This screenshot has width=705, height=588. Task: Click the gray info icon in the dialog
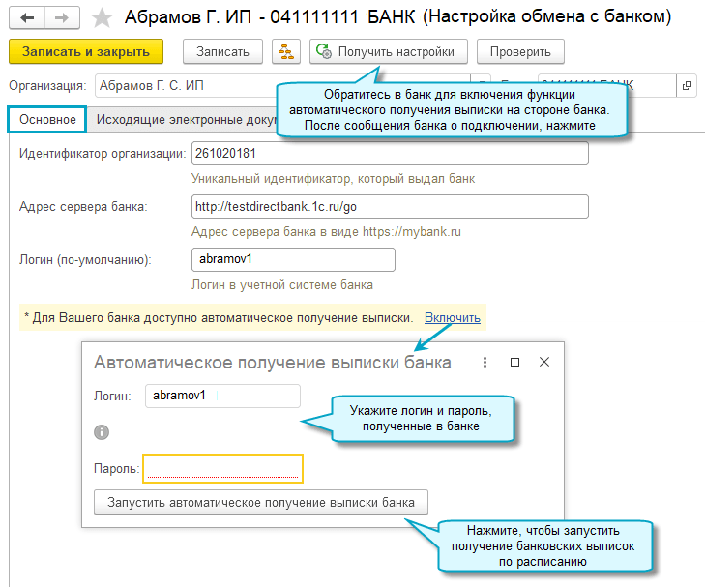[102, 432]
